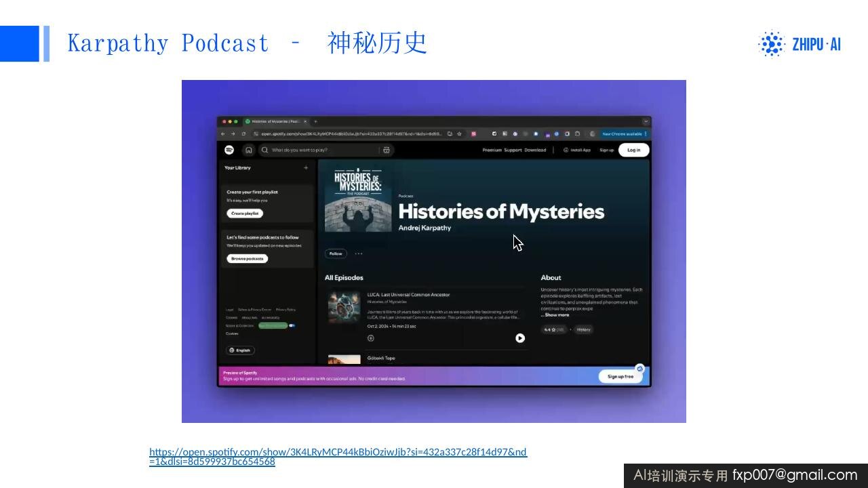Open Cookies footer link
Screen dimensions: 868x488
coord(232,333)
